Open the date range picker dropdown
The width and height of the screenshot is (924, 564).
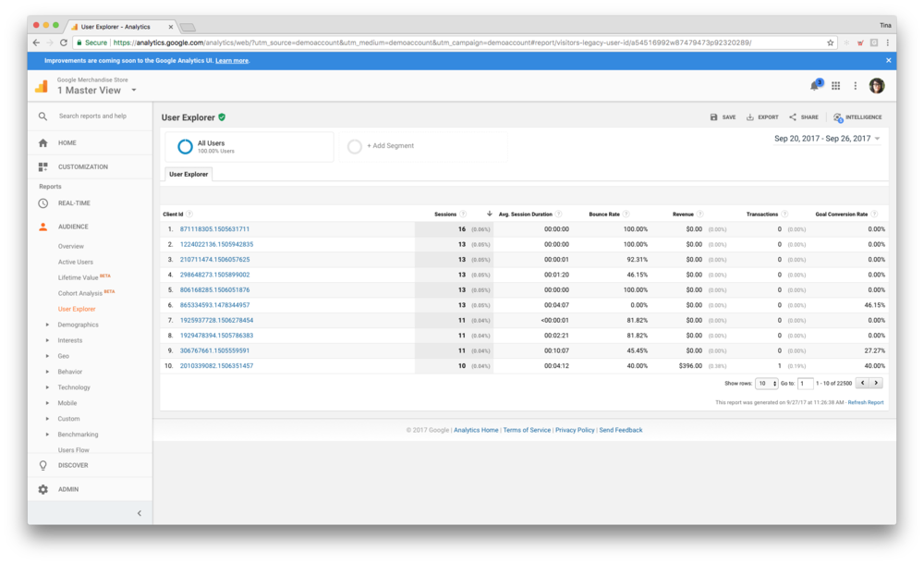point(827,139)
